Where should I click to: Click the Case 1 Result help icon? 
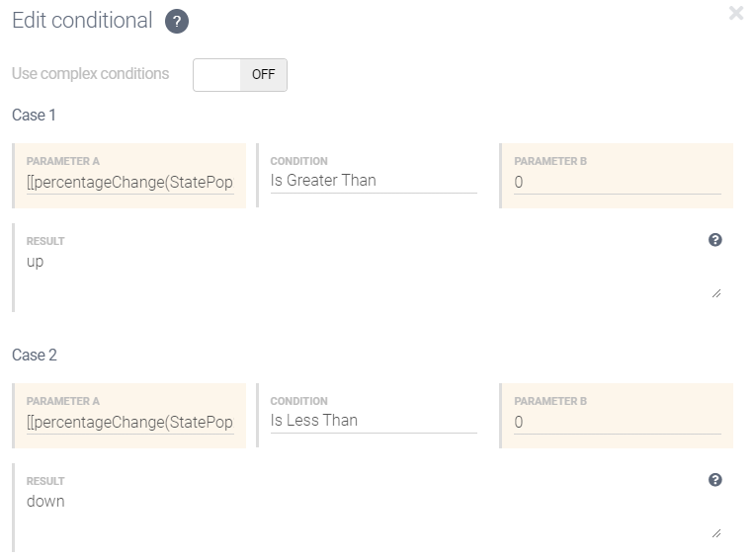point(715,240)
